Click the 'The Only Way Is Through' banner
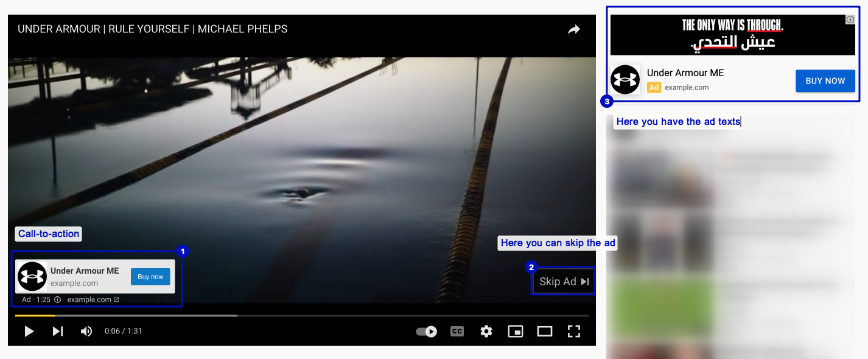The width and height of the screenshot is (868, 359). pyautogui.click(x=732, y=35)
